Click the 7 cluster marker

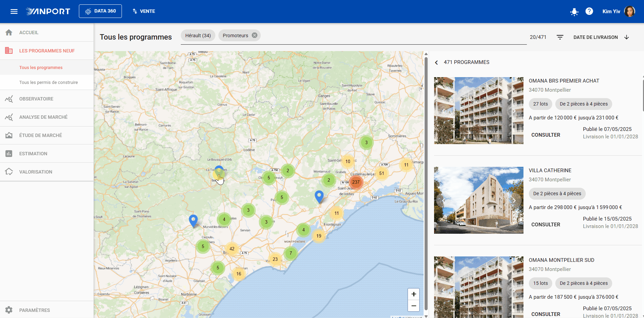(291, 253)
